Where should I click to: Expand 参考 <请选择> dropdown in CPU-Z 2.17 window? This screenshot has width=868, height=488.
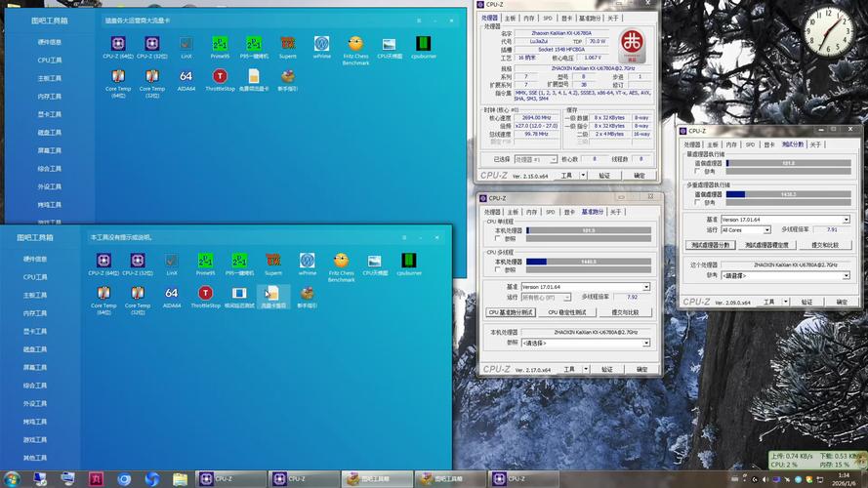tap(645, 343)
